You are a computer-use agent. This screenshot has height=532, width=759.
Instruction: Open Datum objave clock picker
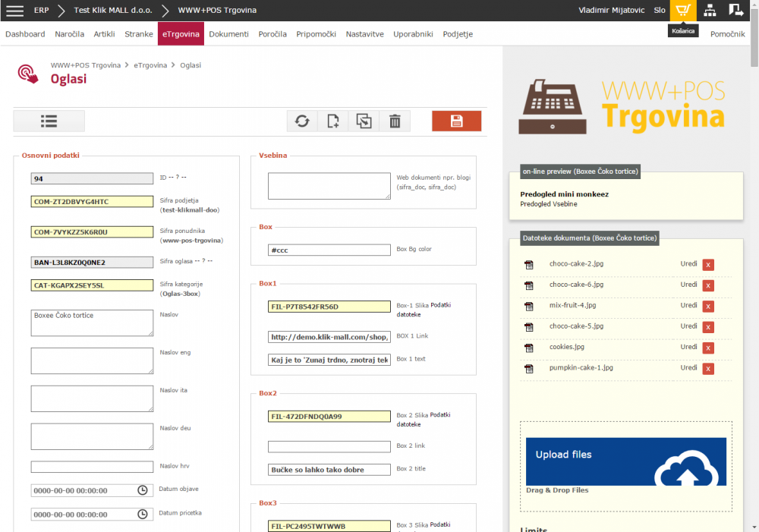[143, 491]
